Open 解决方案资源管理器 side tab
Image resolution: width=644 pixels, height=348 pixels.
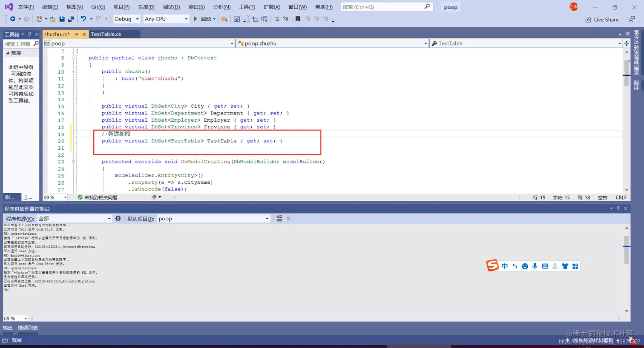(636, 52)
